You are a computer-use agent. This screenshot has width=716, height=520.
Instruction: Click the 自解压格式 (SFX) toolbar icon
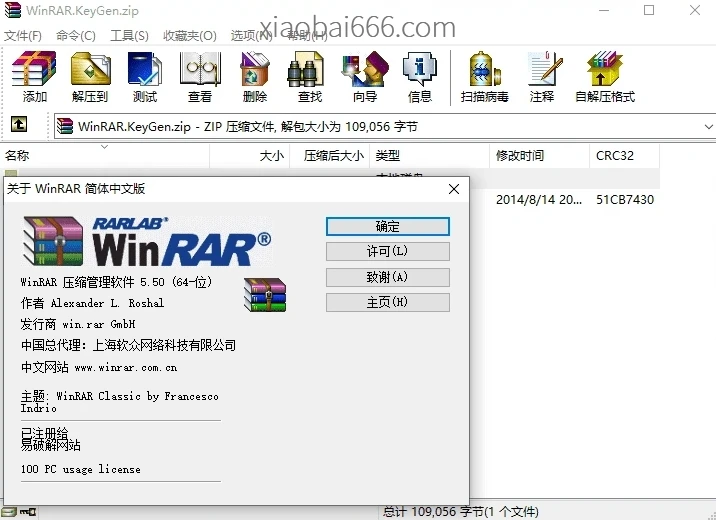tap(605, 76)
